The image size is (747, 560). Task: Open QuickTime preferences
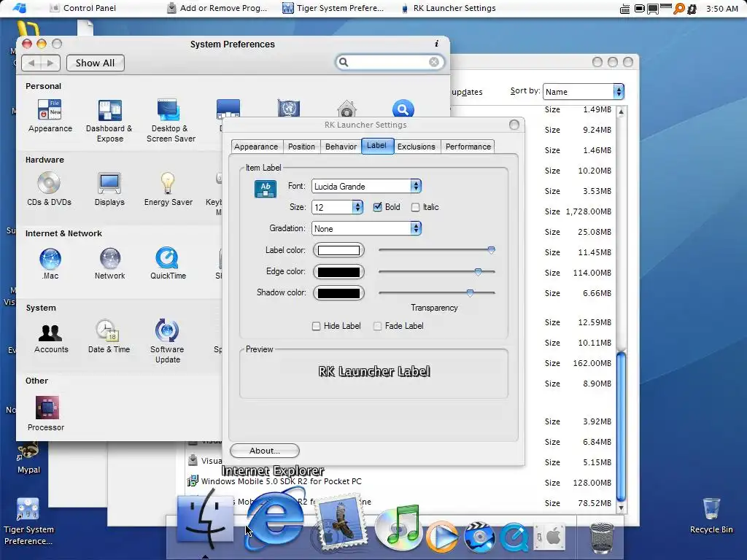(x=168, y=263)
